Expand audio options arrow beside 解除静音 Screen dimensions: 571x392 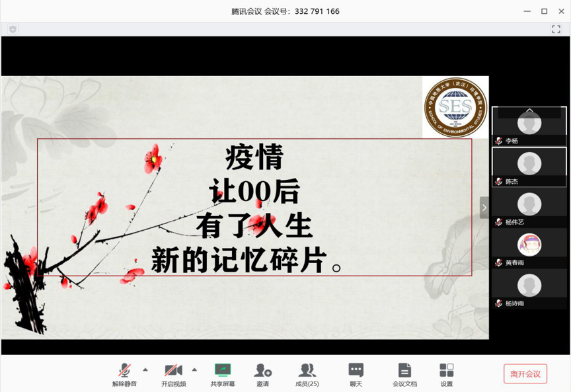tap(145, 370)
